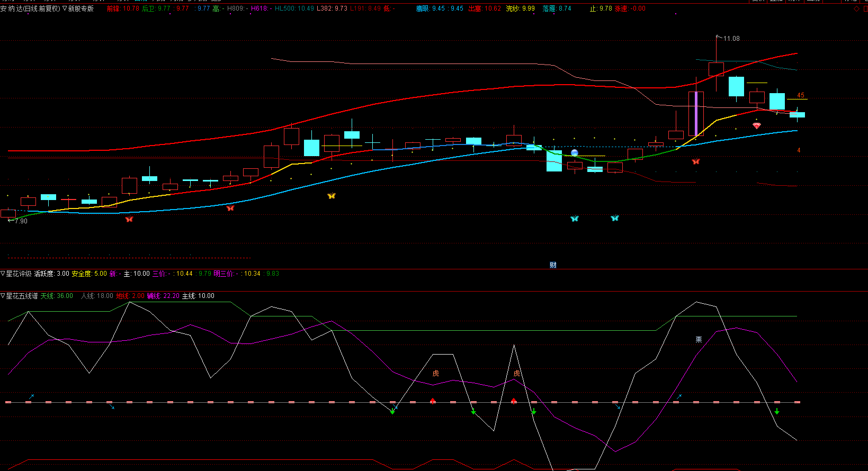Click the blue sphere marker on the chart
This screenshot has height=471, width=868.
point(575,153)
